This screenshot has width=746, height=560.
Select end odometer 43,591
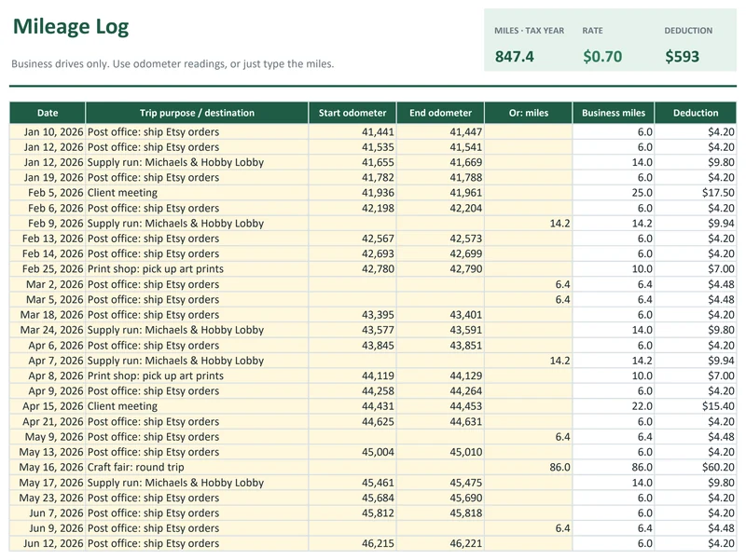coord(440,330)
